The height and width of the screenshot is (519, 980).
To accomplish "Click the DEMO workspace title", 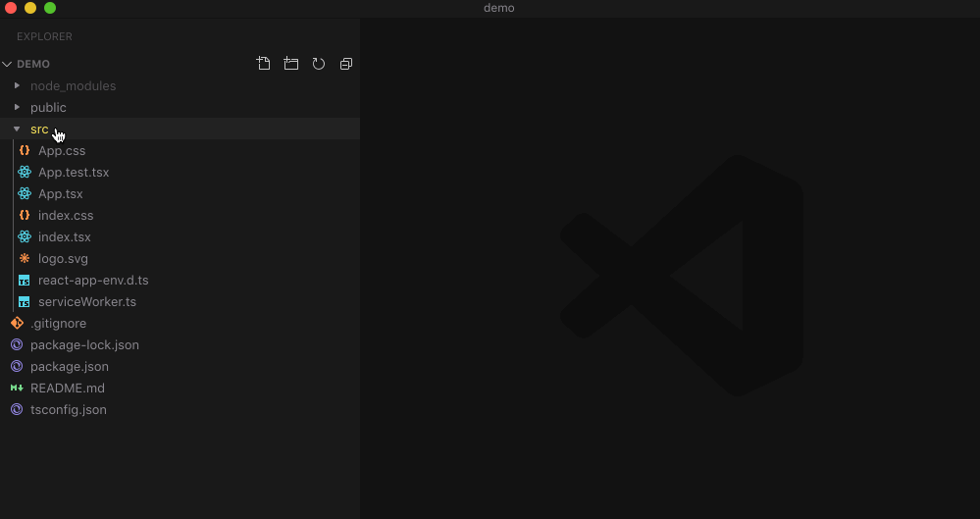I will pyautogui.click(x=33, y=64).
